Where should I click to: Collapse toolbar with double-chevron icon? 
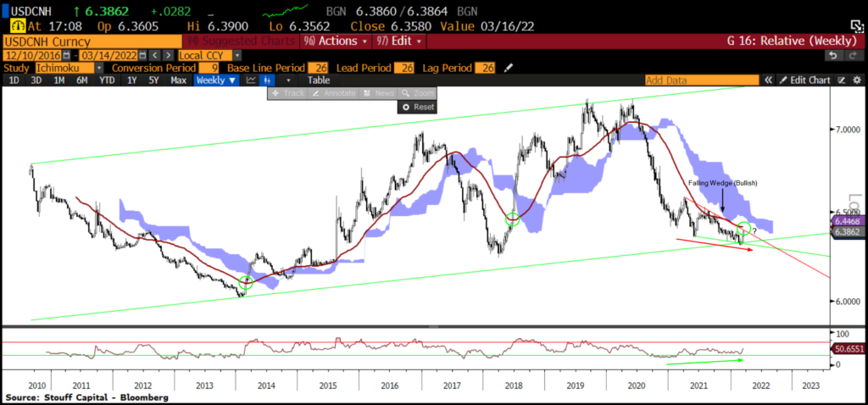point(768,80)
